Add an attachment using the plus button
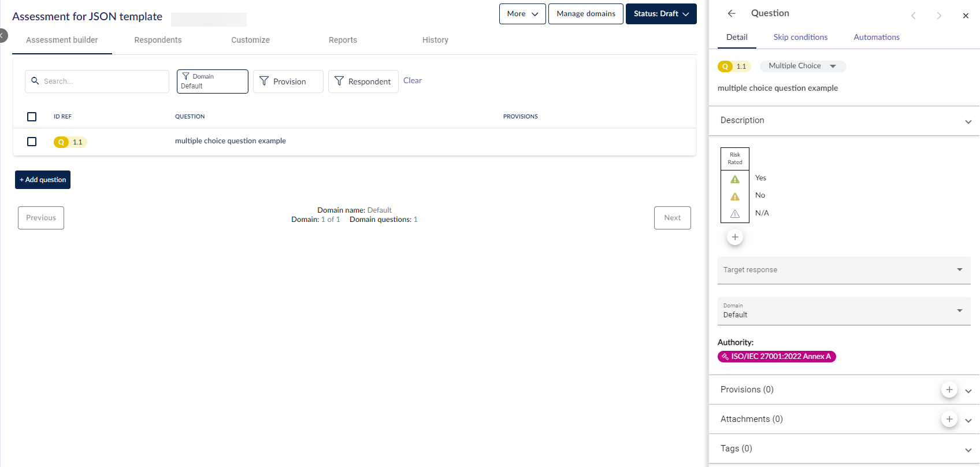Screen dimensions: 980x467 (x=949, y=419)
